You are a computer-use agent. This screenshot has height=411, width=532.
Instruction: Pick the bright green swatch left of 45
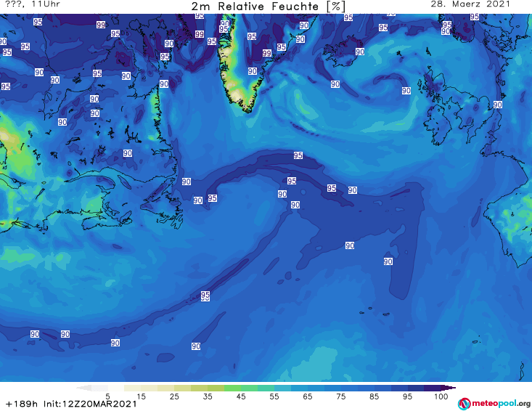point(232,388)
